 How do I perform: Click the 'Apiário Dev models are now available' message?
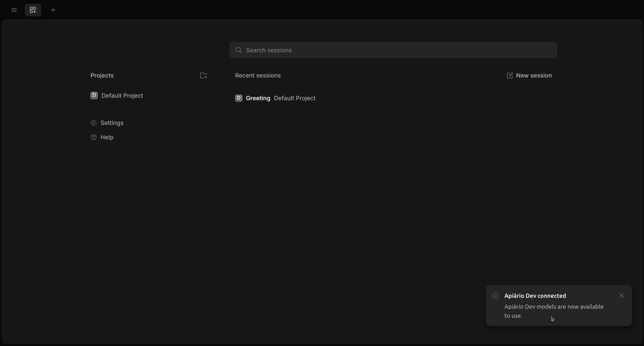point(554,311)
